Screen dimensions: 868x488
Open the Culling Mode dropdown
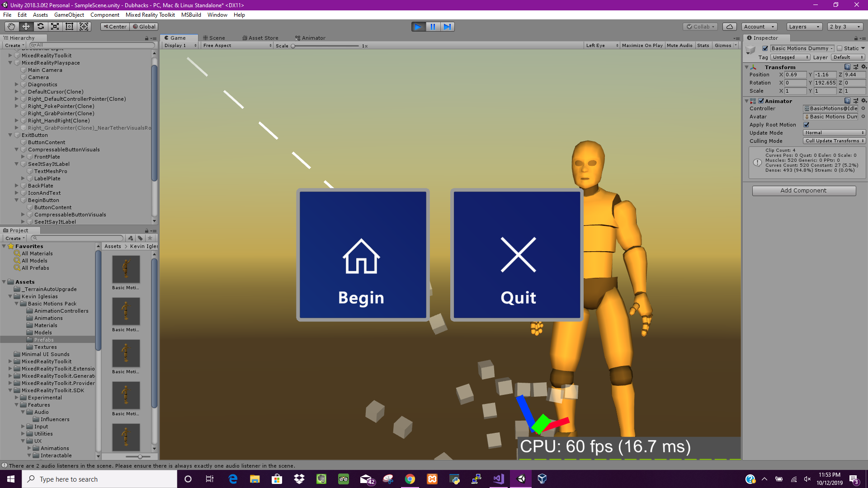834,141
